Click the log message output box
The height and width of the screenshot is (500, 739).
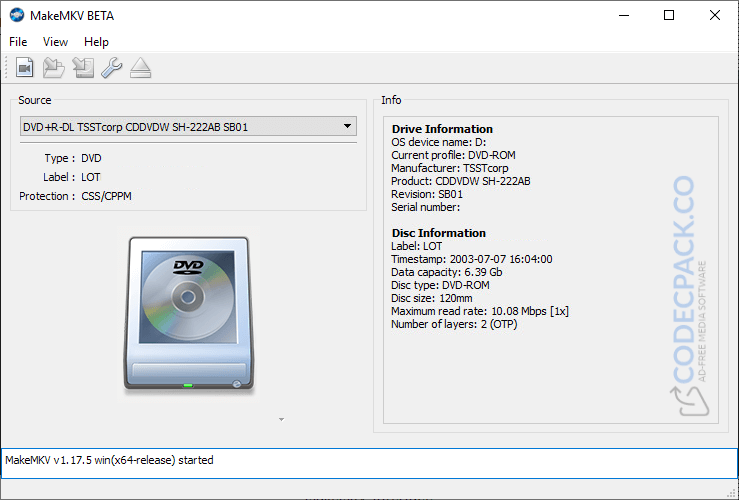[370, 463]
